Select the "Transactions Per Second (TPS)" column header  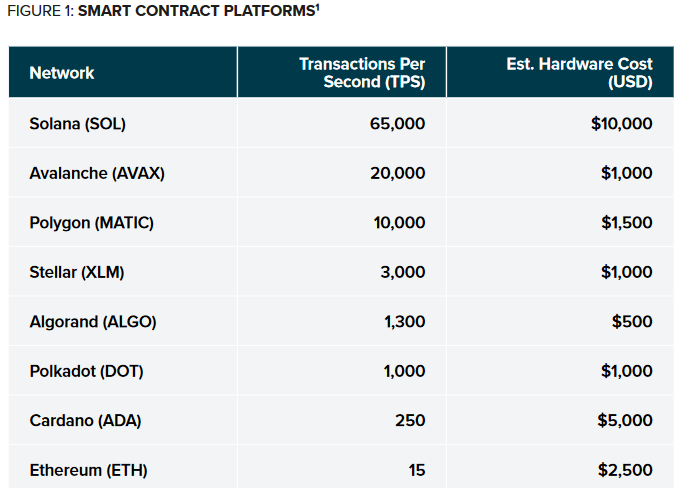[x=362, y=73]
